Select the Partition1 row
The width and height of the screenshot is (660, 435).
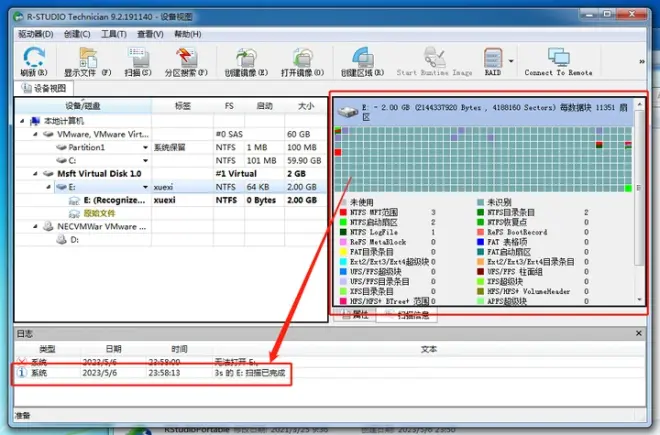(171, 147)
